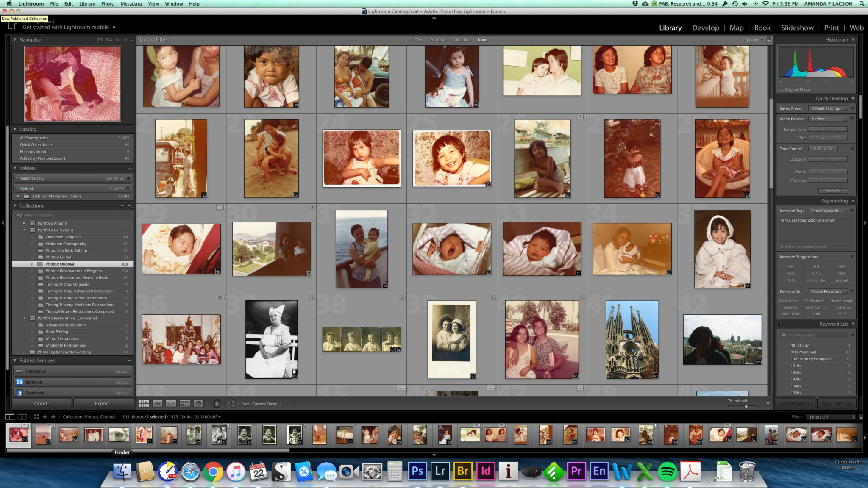Switch to Grid view
The image size is (868, 488).
(144, 404)
